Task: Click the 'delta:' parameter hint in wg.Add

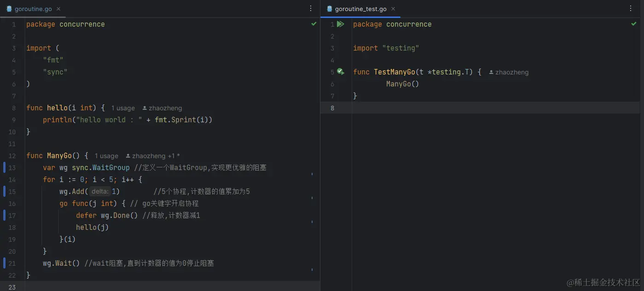Action: click(99, 192)
